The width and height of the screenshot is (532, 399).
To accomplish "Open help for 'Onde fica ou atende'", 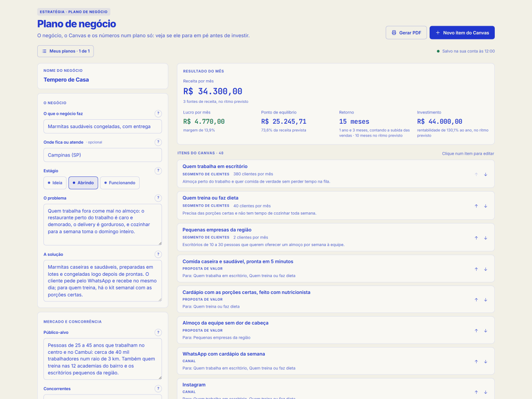I will click(x=158, y=142).
